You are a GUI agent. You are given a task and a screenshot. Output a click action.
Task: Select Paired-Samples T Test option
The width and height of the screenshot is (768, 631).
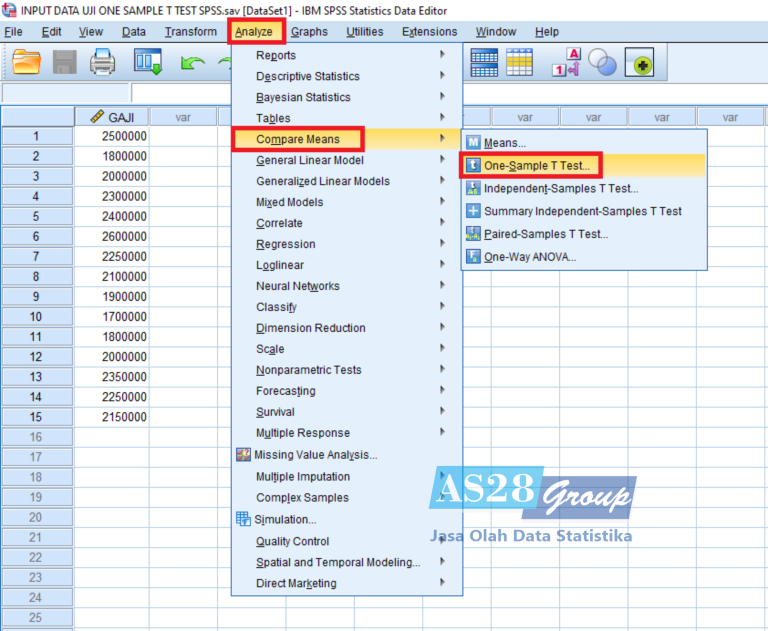[545, 234]
